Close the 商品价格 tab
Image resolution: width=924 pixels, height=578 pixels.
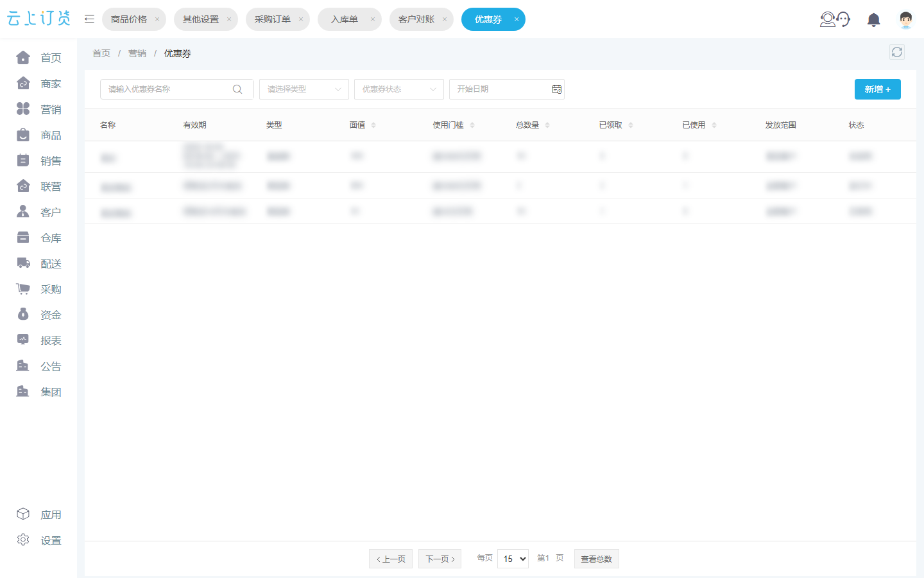157,19
